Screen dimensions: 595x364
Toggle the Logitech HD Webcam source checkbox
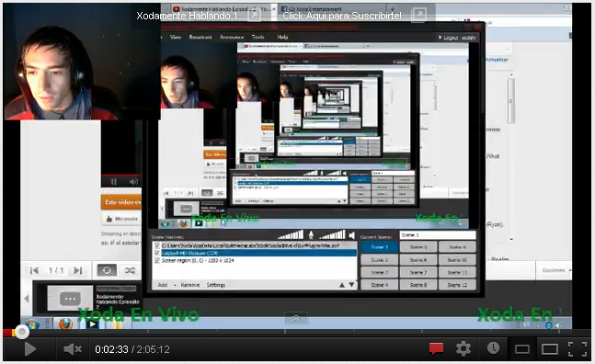tap(156, 253)
